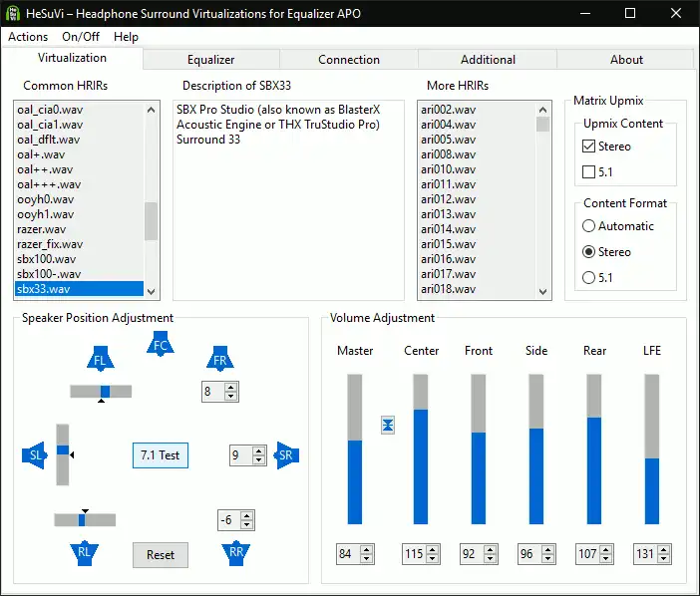
Task: Select ari018.wav in More HRIRs
Action: click(x=478, y=289)
